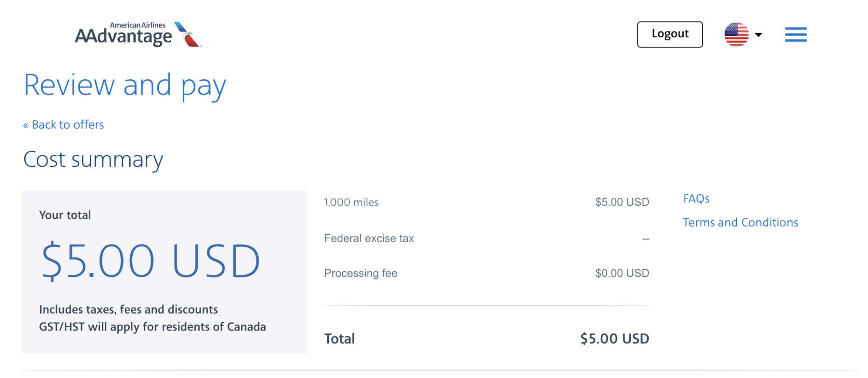This screenshot has height=378, width=868.
Task: Click the American Airlines flight symbol
Action: [x=188, y=35]
